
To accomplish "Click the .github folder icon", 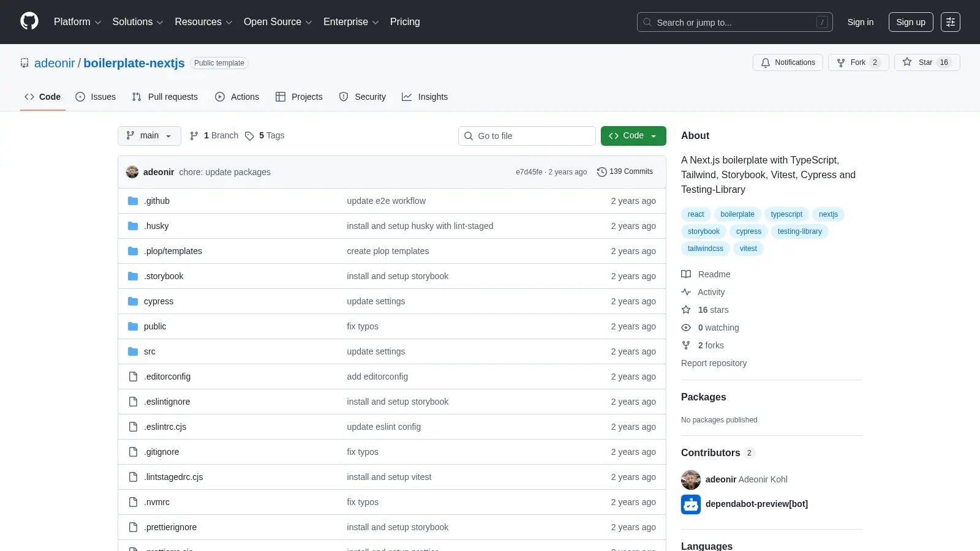I will [133, 201].
